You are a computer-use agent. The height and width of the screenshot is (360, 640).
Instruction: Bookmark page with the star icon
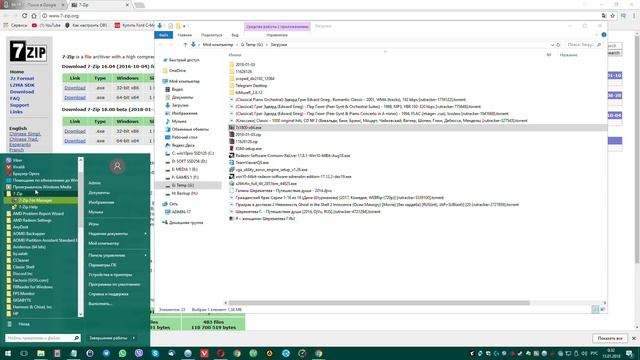coord(613,16)
